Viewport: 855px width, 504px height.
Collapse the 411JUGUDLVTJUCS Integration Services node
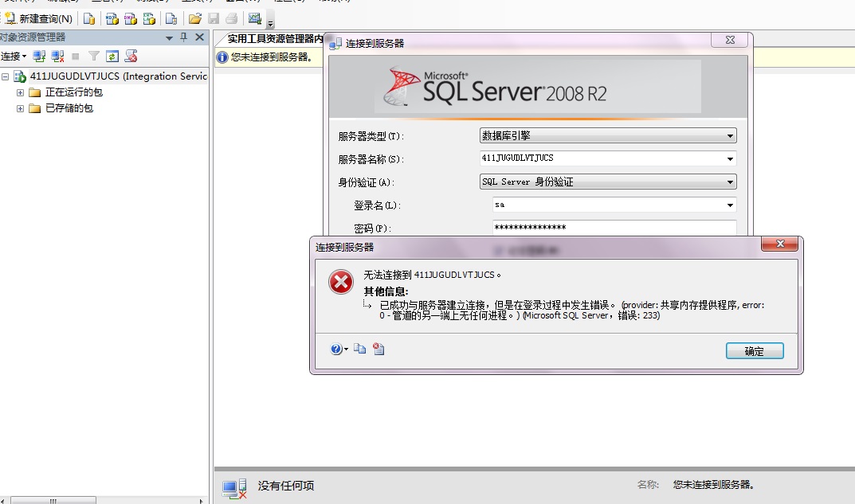(5, 76)
